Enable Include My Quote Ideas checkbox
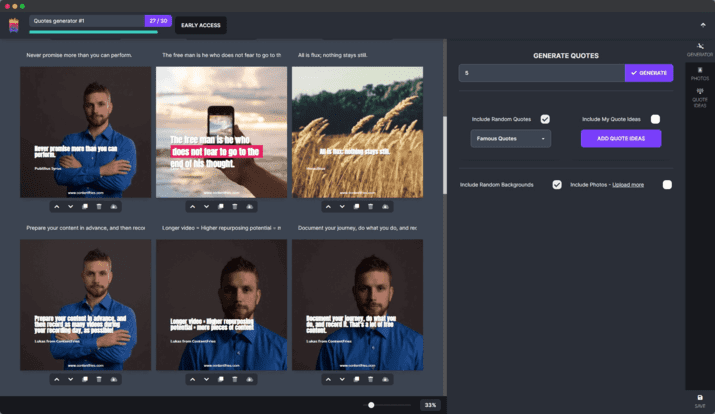Image resolution: width=715 pixels, height=414 pixels. 655,119
